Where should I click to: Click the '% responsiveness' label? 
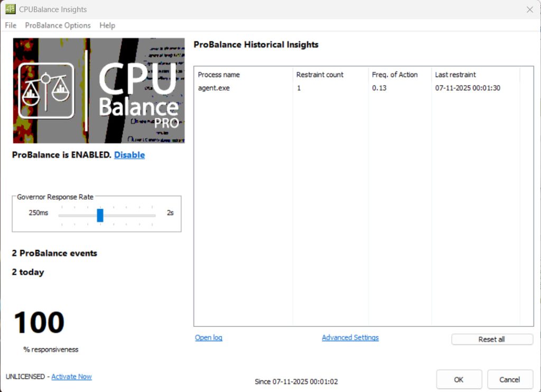click(x=51, y=350)
